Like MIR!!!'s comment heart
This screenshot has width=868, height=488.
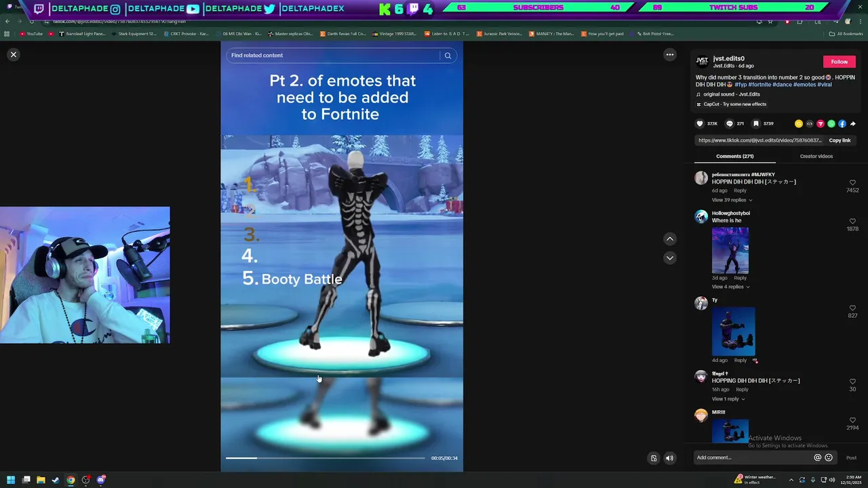tap(852, 420)
